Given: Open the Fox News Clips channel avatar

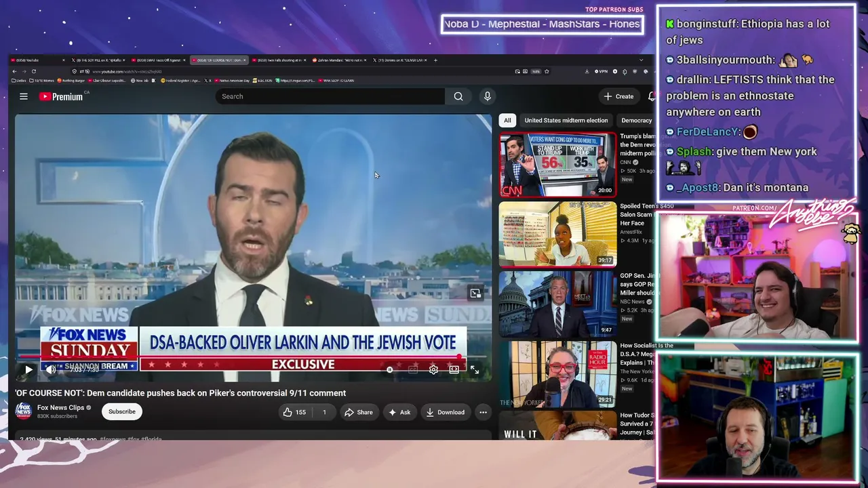Looking at the screenshot, I should click(x=24, y=411).
